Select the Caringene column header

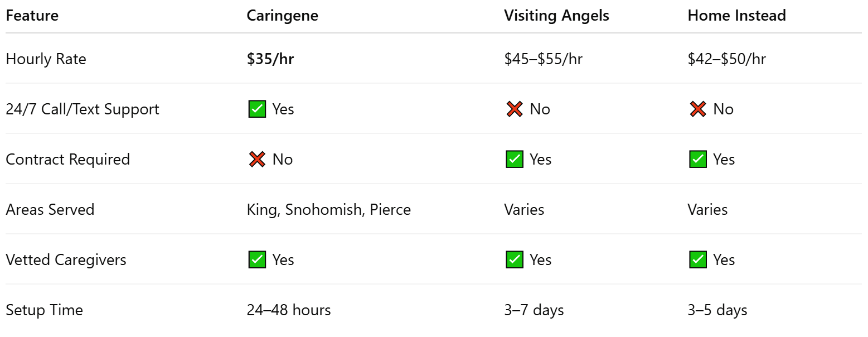(283, 16)
